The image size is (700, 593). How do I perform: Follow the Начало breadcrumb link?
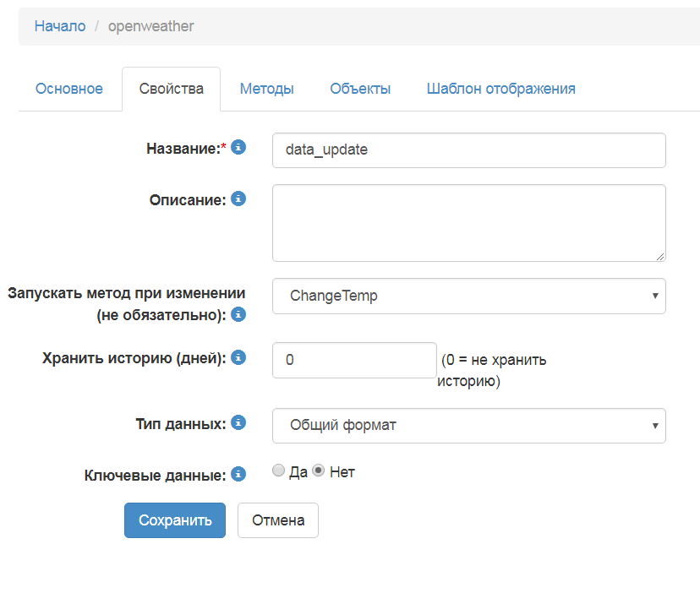point(59,26)
